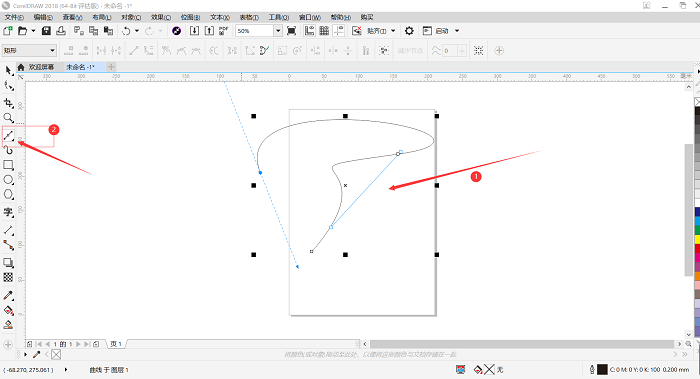Select the Ellipse tool
The height and width of the screenshot is (379, 700).
8,180
